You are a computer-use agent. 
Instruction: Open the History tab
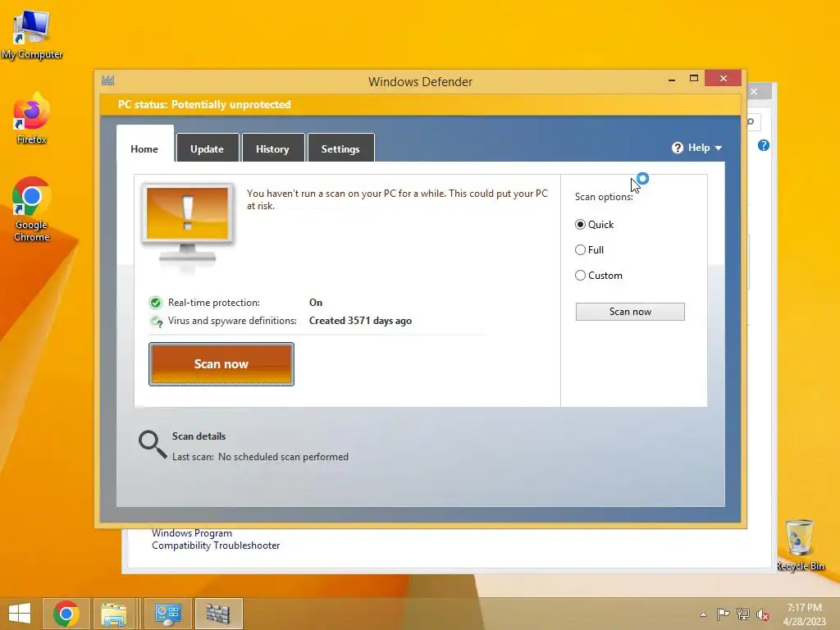[272, 148]
